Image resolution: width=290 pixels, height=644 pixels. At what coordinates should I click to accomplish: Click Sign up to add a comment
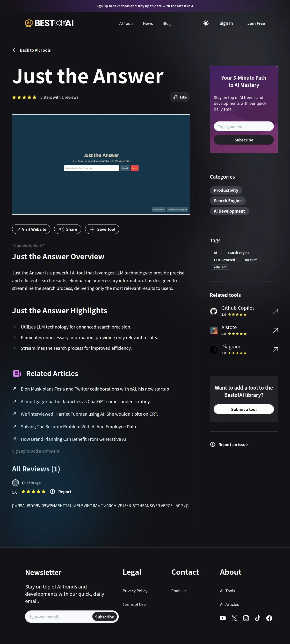point(36,451)
